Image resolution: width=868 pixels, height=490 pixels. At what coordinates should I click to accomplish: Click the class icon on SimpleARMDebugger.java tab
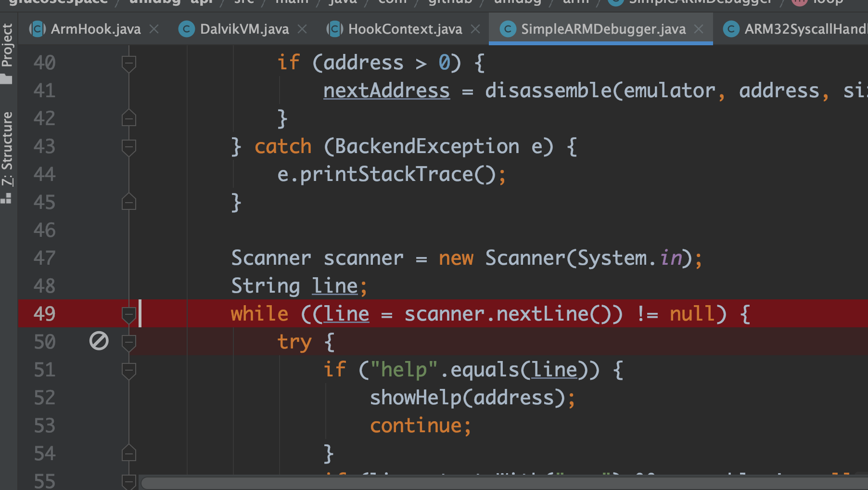point(508,29)
